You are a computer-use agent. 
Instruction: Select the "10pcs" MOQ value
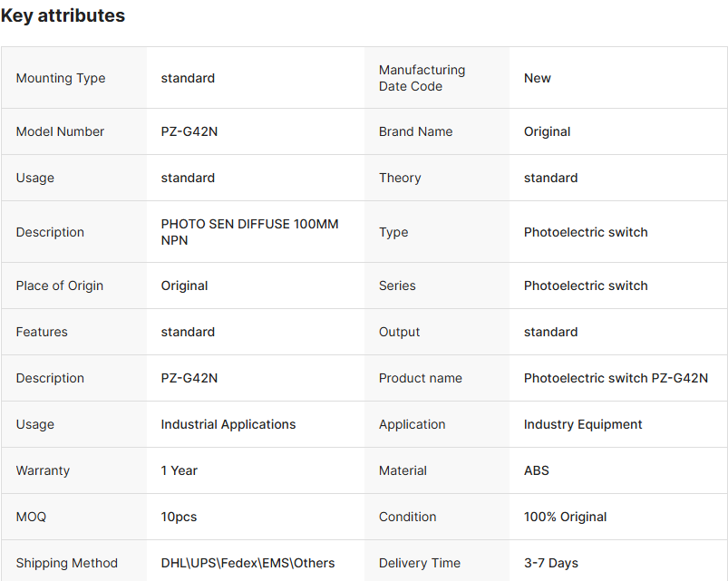179,517
